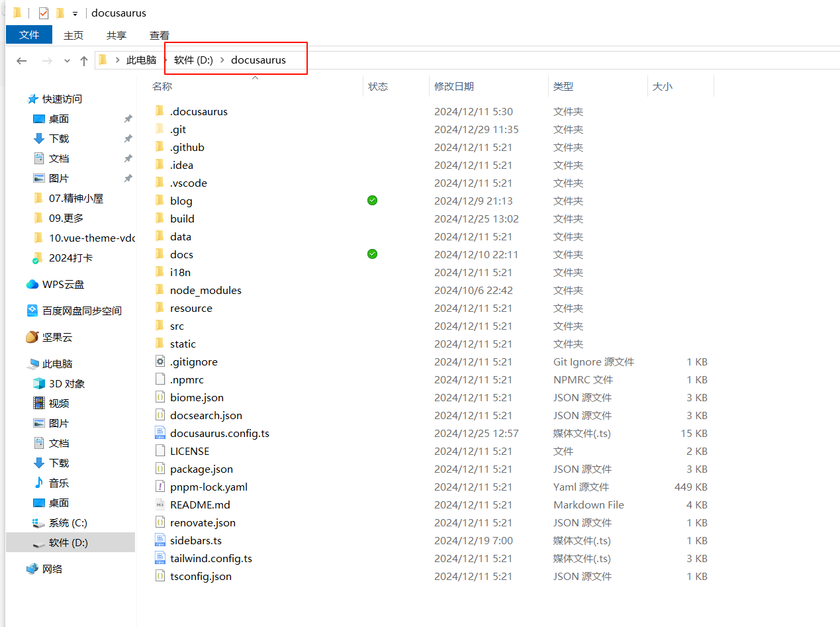
Task: Select the resource folder name
Action: point(191,308)
